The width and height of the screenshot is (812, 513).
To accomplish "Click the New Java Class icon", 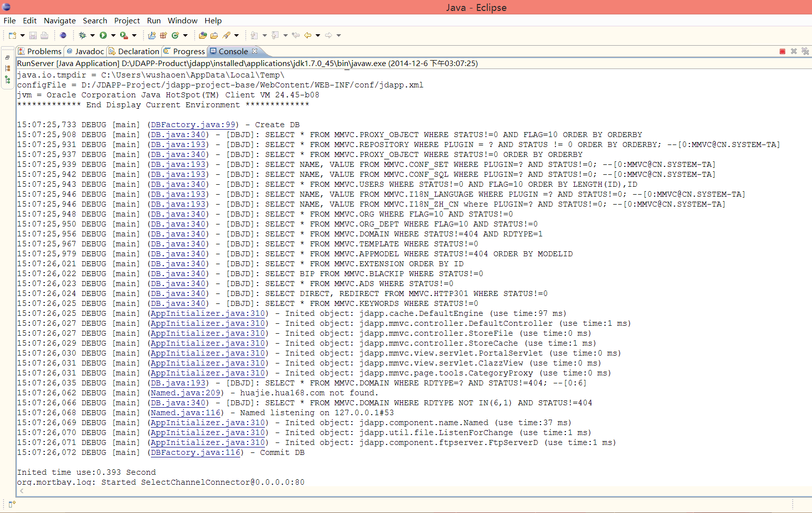I will 175,35.
